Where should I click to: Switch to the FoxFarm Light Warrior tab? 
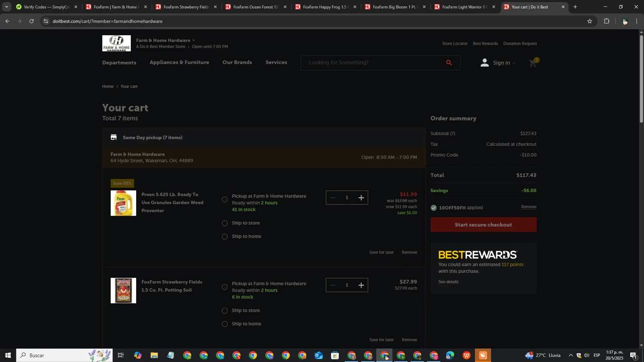[465, 7]
